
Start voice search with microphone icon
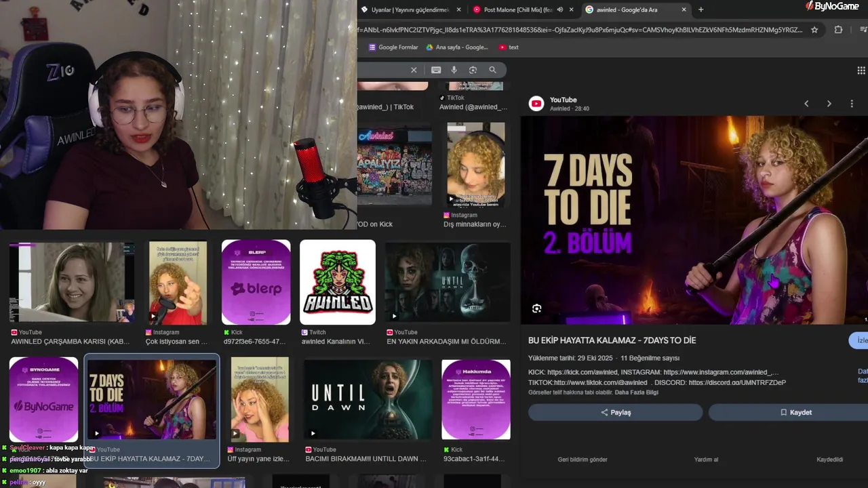click(x=454, y=70)
